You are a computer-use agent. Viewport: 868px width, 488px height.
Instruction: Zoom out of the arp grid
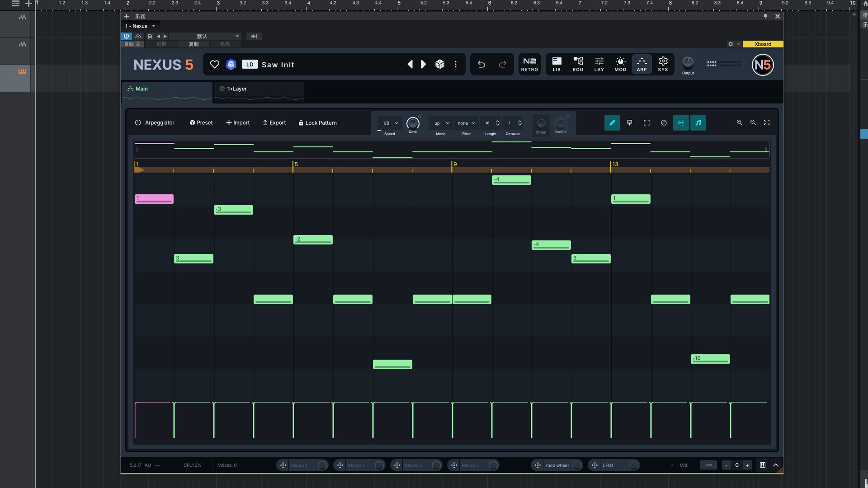pos(753,122)
